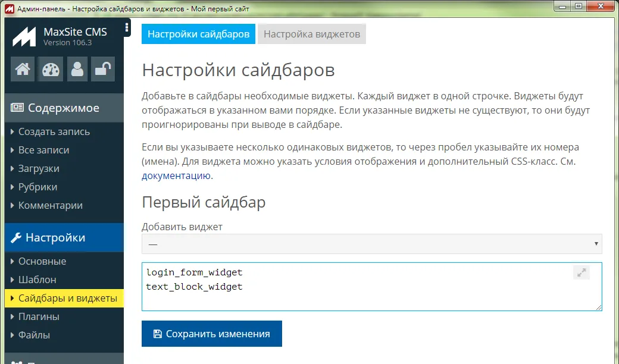Image resolution: width=619 pixels, height=364 pixels.
Task: Click the home icon to visit the site
Action: pos(22,69)
